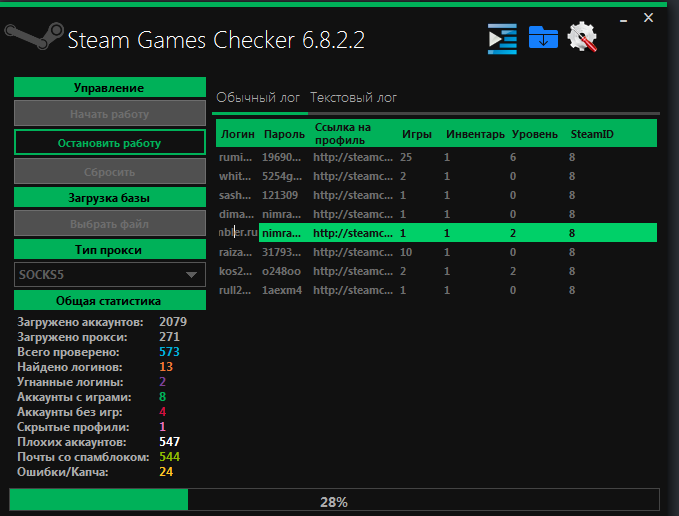Image resolution: width=679 pixels, height=516 pixels.
Task: Click the Загрузка базы section header
Action: coord(110,198)
